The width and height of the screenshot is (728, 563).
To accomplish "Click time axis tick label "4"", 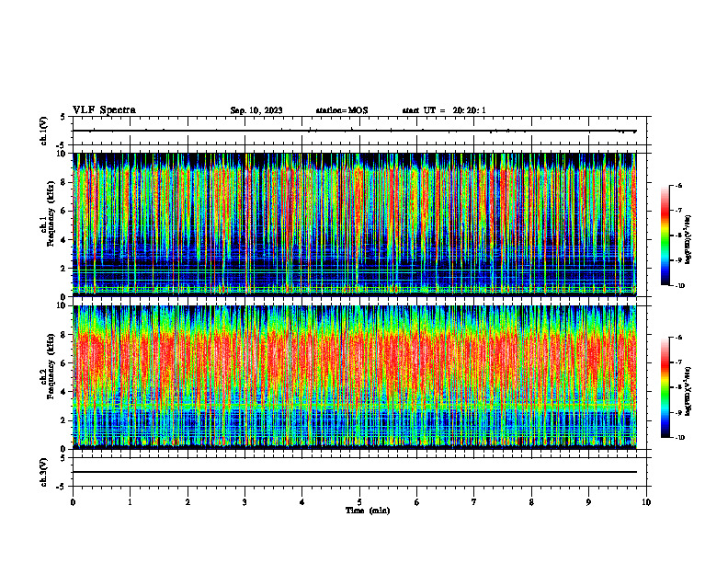I will (302, 502).
